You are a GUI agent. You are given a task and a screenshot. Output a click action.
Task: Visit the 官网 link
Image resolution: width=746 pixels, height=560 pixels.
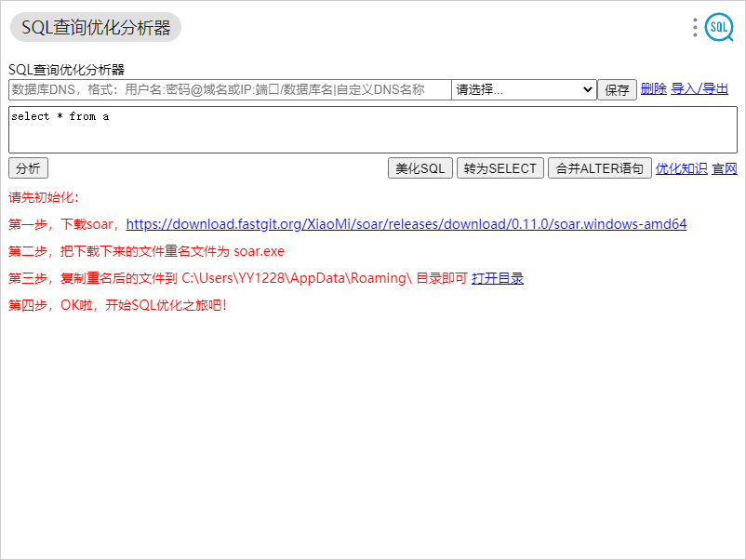(x=724, y=168)
